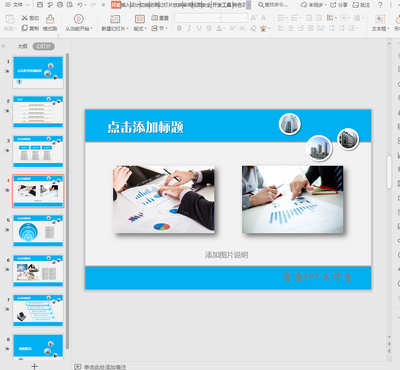This screenshot has height=370, width=400.
Task: Select slide 5 thumbnail with circle diagram
Action: [x=38, y=231]
